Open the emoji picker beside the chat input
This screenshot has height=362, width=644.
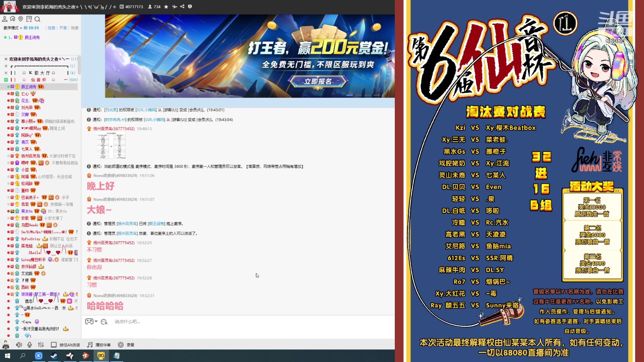tap(104, 322)
